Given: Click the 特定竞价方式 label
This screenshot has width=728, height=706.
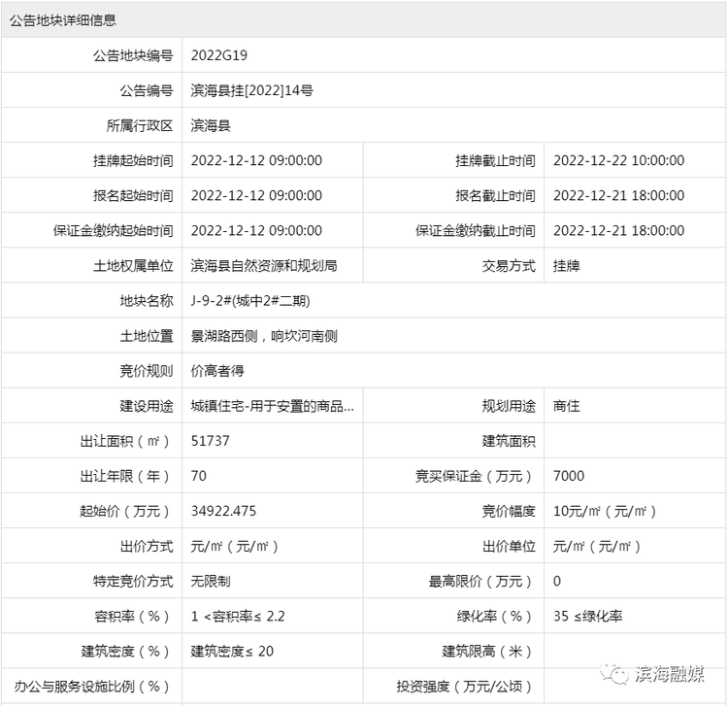Looking at the screenshot, I should (133, 582).
